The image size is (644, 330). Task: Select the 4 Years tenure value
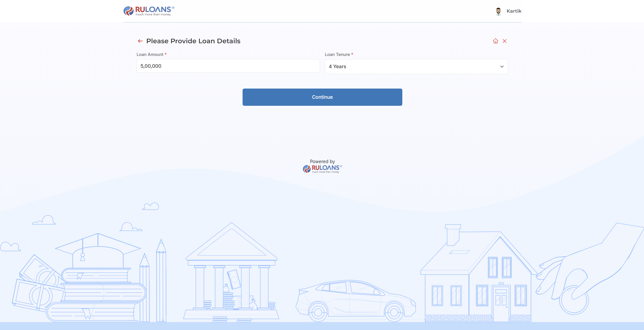pyautogui.click(x=337, y=67)
